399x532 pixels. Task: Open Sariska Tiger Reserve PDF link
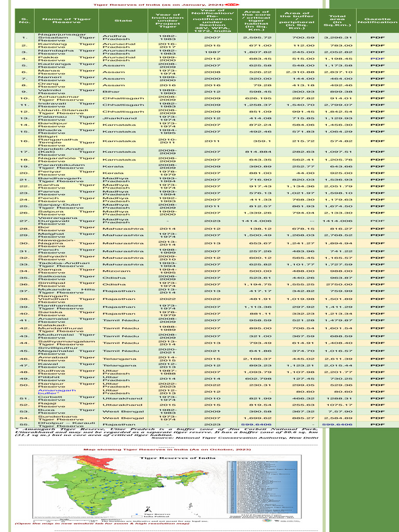[377, 313]
